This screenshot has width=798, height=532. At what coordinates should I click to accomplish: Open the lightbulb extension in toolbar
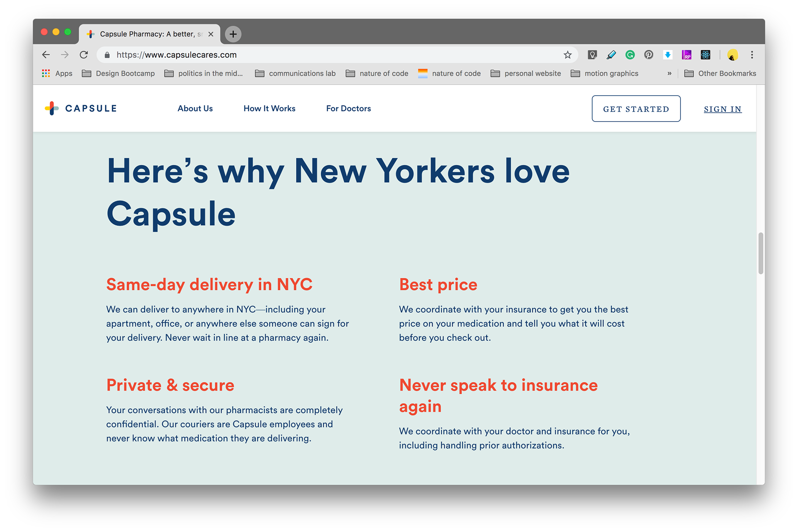coord(592,55)
